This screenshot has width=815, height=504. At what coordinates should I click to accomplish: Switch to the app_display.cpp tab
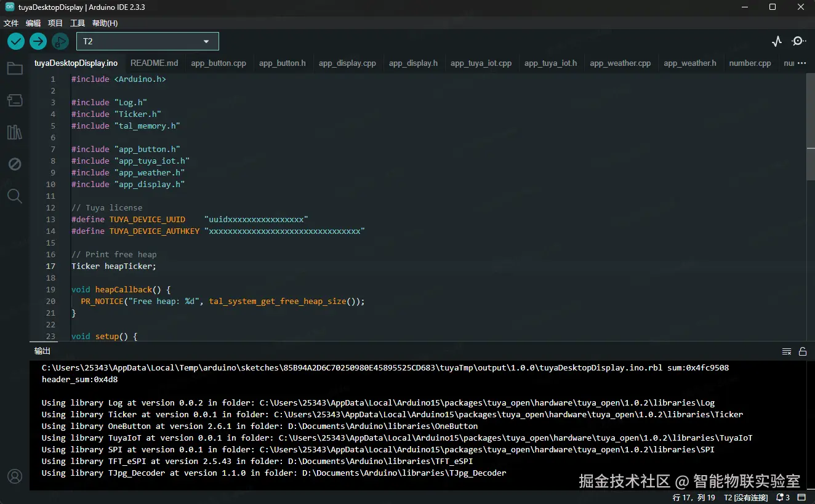(x=347, y=63)
